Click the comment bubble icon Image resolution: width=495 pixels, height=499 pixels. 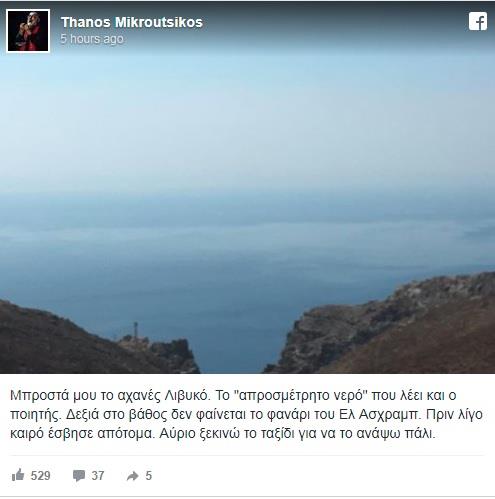click(79, 476)
